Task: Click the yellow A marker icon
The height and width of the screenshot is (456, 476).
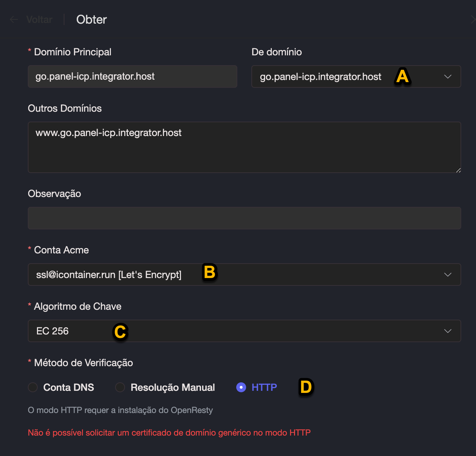Action: tap(402, 76)
